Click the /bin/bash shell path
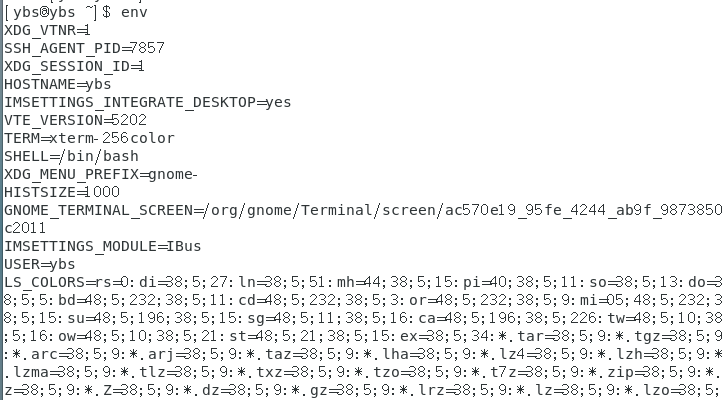The width and height of the screenshot is (724, 400). pyautogui.click(x=98, y=156)
